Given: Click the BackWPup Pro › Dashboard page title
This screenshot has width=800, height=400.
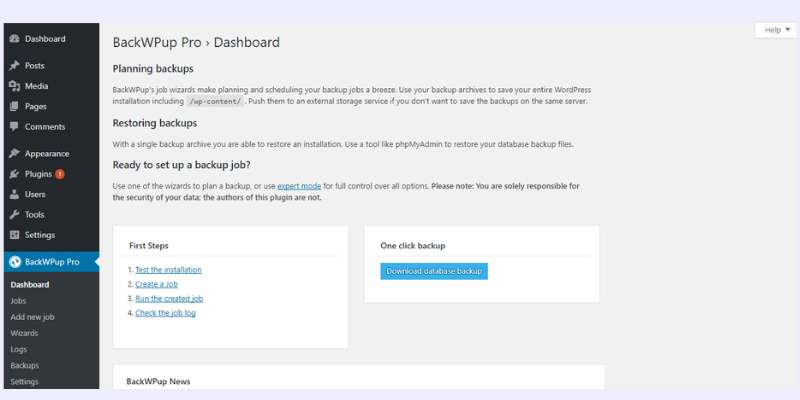Looking at the screenshot, I should coord(196,42).
